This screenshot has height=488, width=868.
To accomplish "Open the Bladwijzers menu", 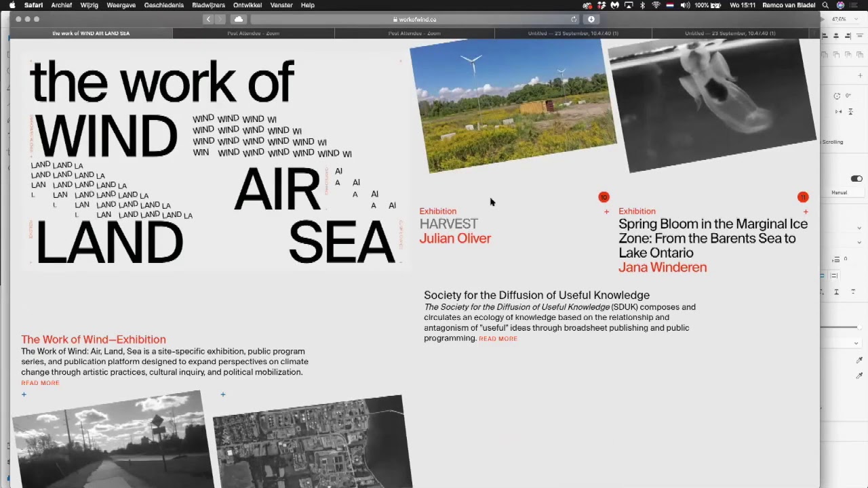I will coord(208,5).
